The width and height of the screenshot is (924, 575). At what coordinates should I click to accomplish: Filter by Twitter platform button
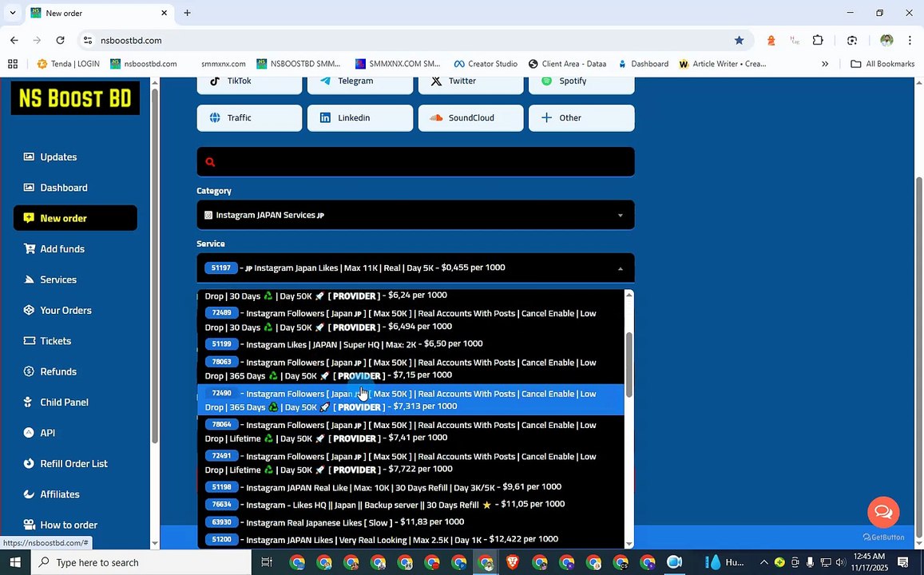click(471, 82)
